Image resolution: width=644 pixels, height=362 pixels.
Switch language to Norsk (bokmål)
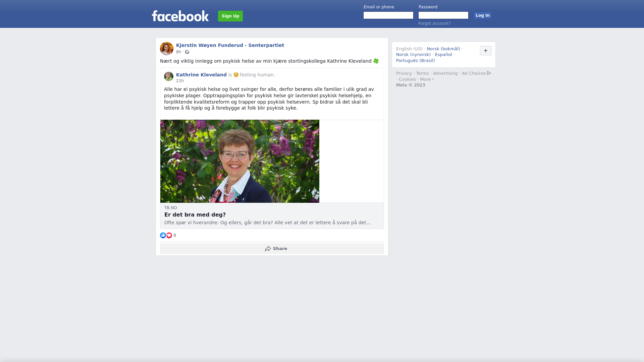coord(443,49)
